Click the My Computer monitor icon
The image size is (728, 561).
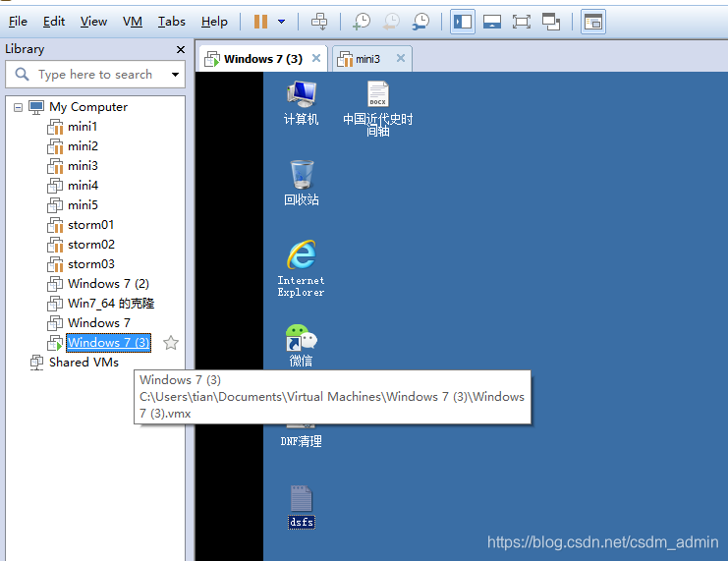[36, 107]
